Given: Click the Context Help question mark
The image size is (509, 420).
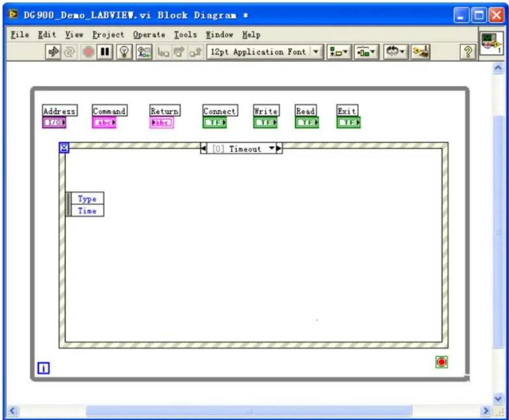Looking at the screenshot, I should coord(468,52).
